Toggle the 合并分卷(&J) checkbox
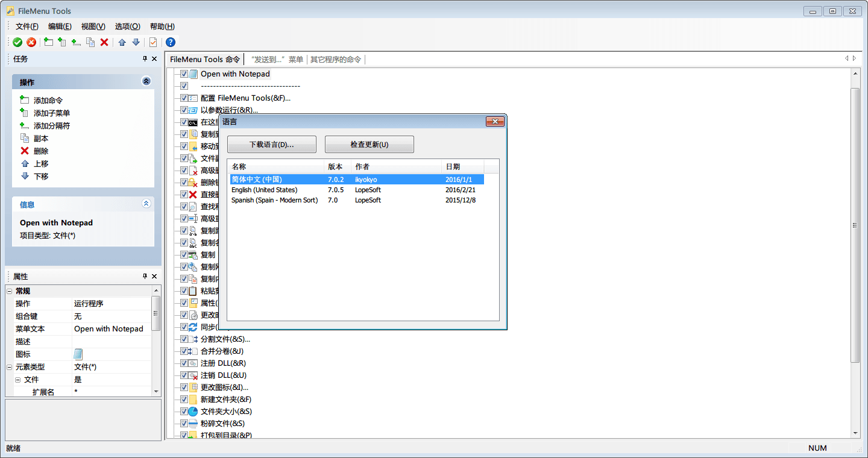Screen dimensions: 868x458 (184, 351)
